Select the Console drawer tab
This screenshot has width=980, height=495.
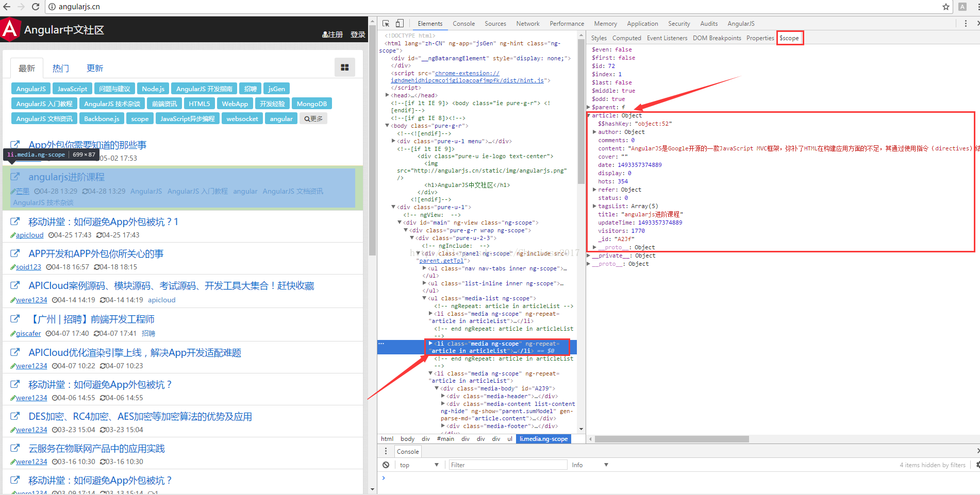pyautogui.click(x=408, y=451)
